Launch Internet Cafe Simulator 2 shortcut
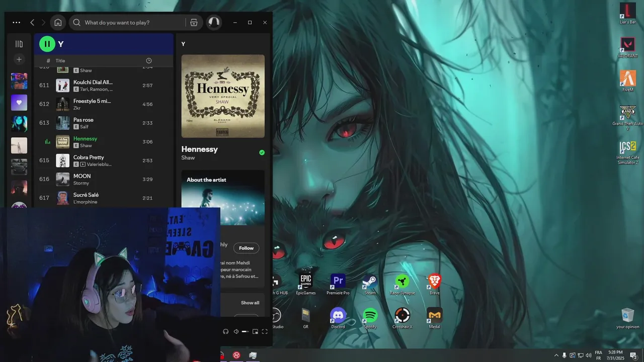 pyautogui.click(x=627, y=152)
